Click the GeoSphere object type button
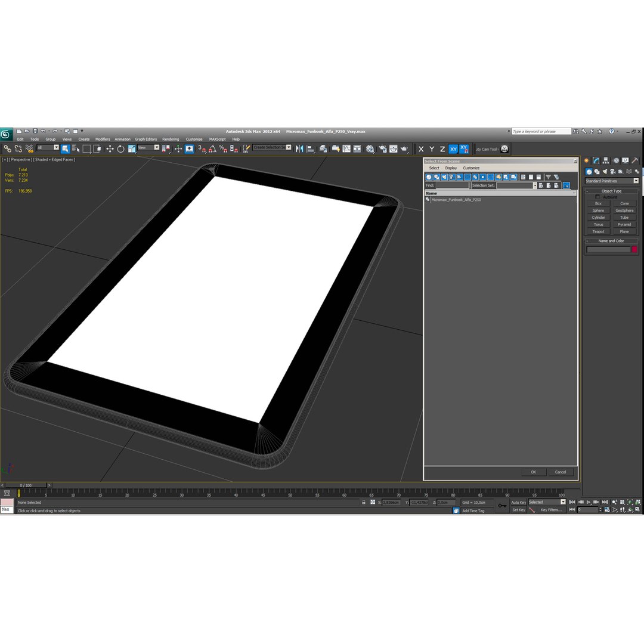Screen dimensions: 644x644 coord(624,210)
